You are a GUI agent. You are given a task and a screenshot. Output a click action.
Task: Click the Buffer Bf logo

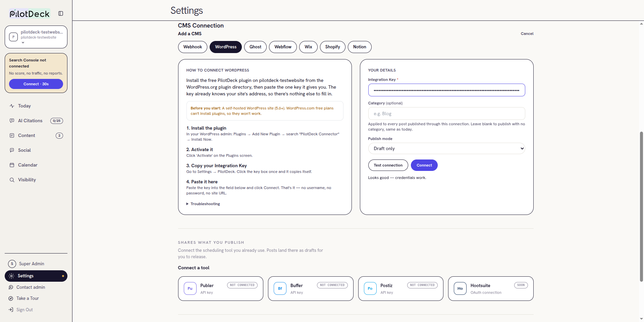click(x=280, y=288)
